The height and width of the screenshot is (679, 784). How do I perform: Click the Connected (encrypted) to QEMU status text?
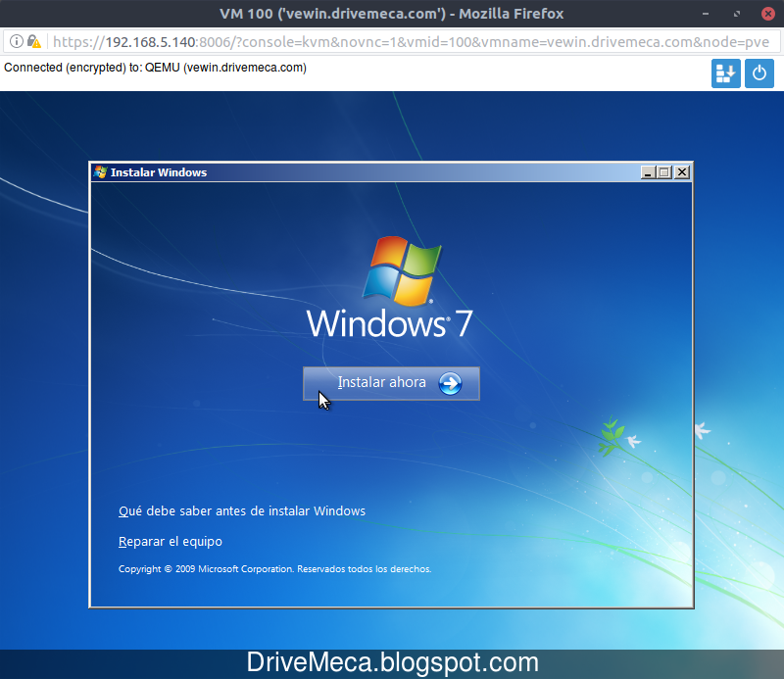point(155,68)
